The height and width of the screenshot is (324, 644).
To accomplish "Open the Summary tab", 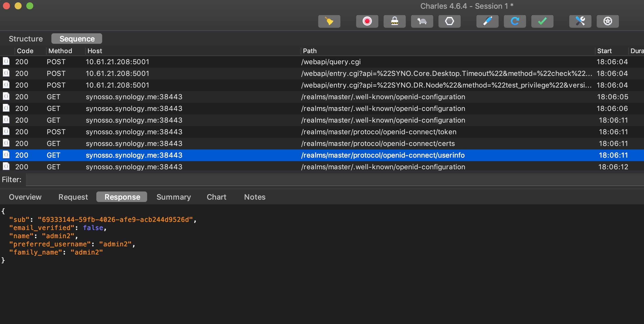I will pos(174,197).
